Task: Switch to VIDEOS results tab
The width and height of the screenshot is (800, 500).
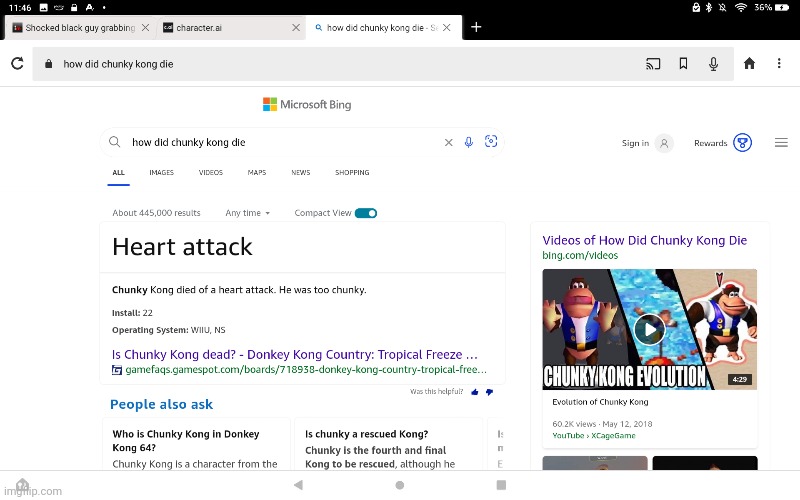Action: click(x=211, y=172)
